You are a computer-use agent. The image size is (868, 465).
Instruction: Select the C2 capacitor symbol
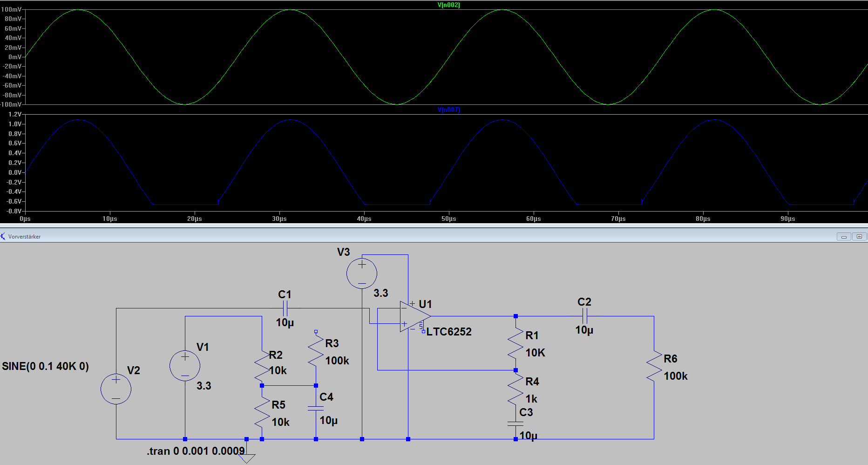pyautogui.click(x=585, y=316)
